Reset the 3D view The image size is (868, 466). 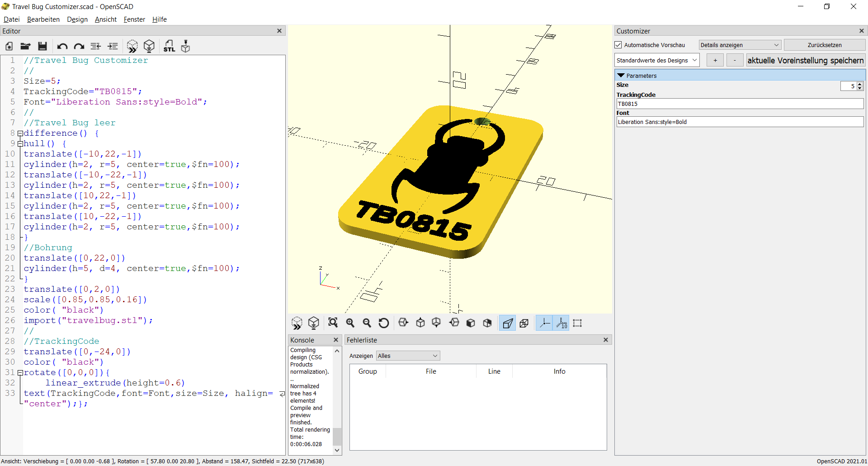(384, 323)
